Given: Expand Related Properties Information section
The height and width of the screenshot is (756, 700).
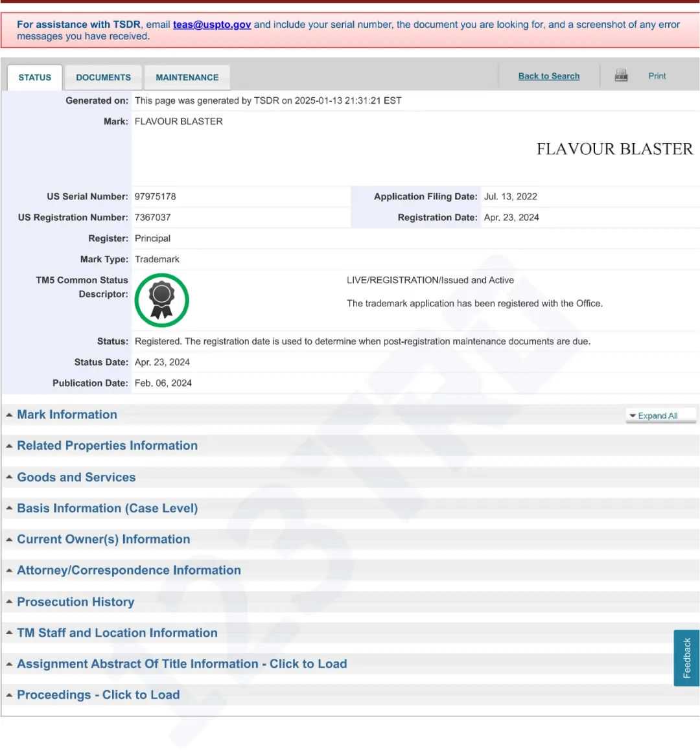Looking at the screenshot, I should 107,446.
